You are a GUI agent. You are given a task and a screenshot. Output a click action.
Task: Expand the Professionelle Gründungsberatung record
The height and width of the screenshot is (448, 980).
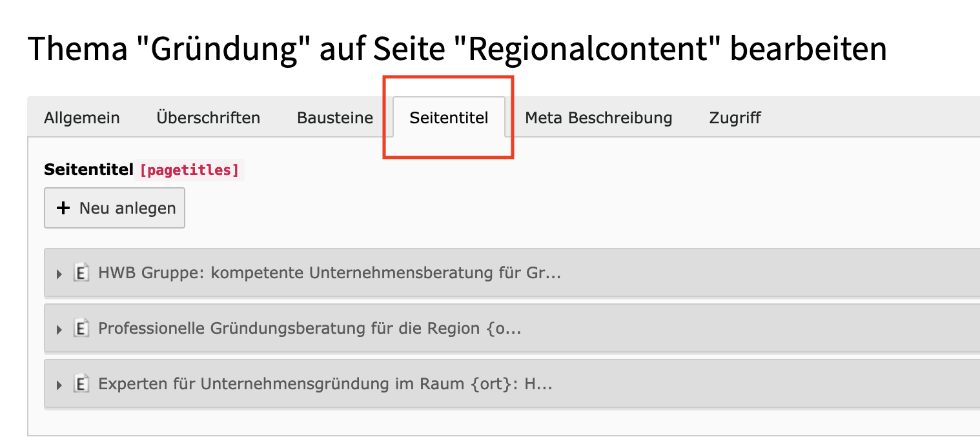(x=59, y=329)
